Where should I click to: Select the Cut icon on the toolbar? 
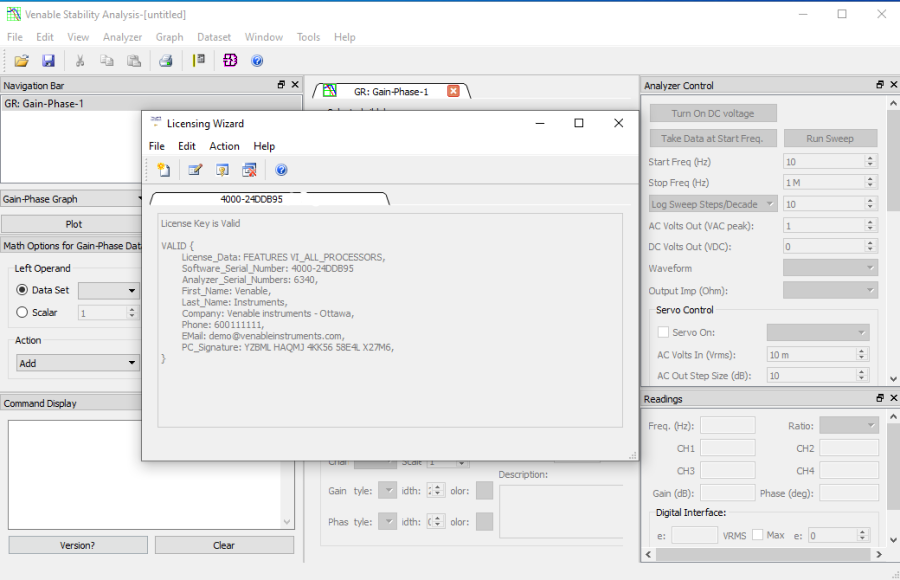pyautogui.click(x=79, y=60)
